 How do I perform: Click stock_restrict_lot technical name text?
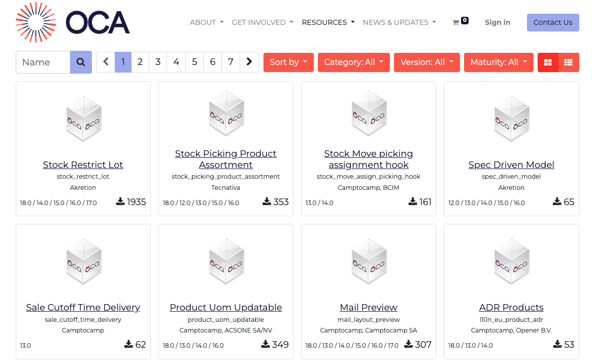83,177
